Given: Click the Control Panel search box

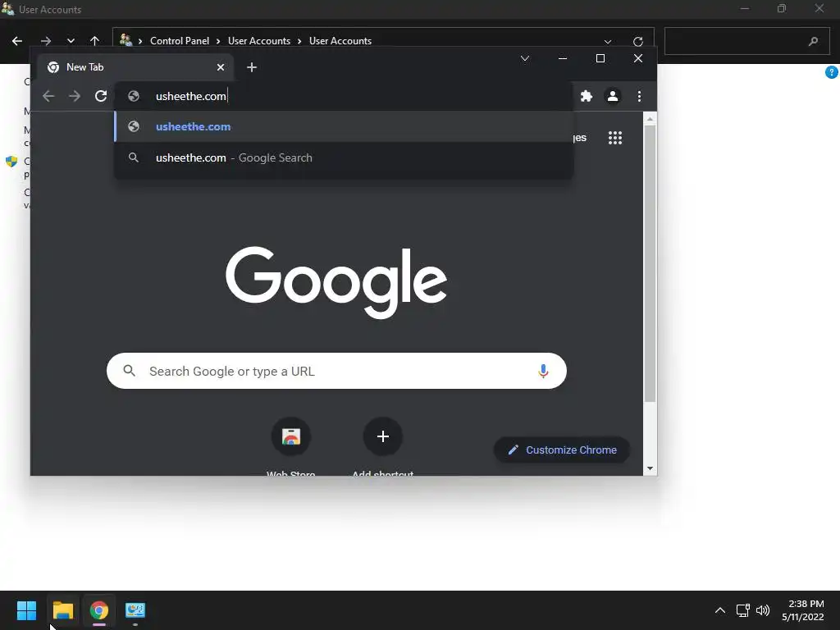Looking at the screenshot, I should (746, 41).
